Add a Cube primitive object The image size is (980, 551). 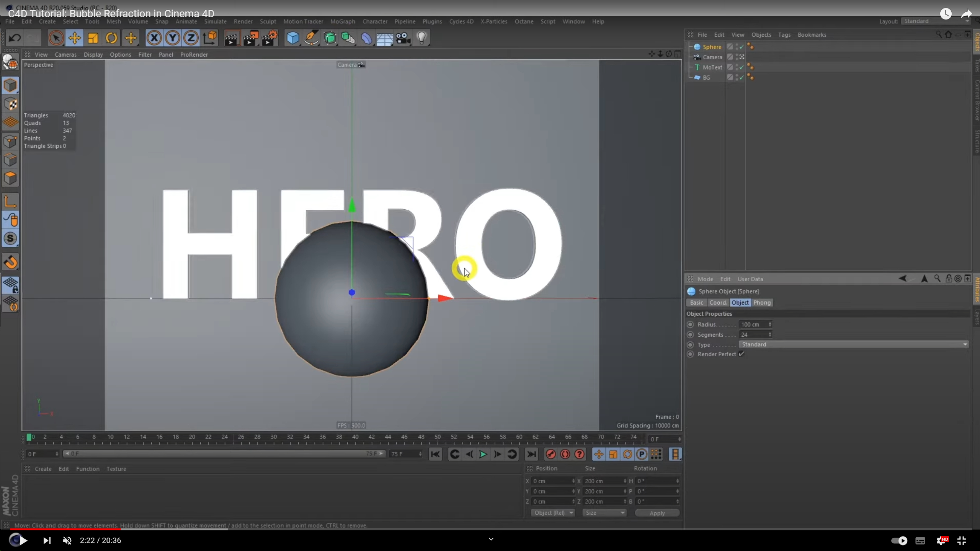click(293, 38)
